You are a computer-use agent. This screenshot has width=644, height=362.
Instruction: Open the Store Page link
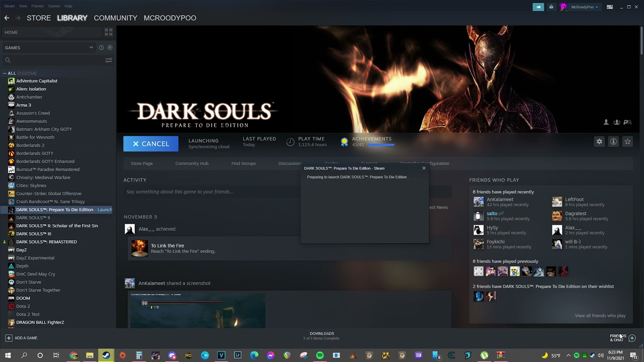point(141,163)
